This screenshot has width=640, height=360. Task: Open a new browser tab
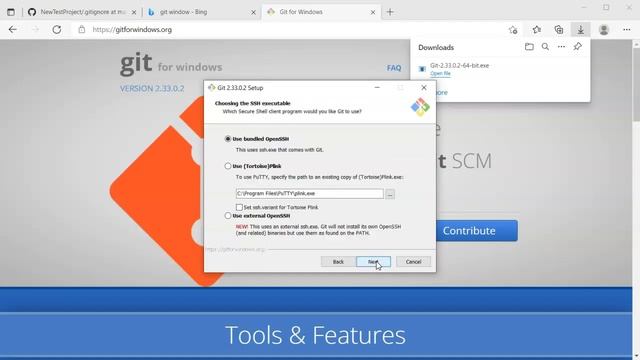[x=390, y=12]
